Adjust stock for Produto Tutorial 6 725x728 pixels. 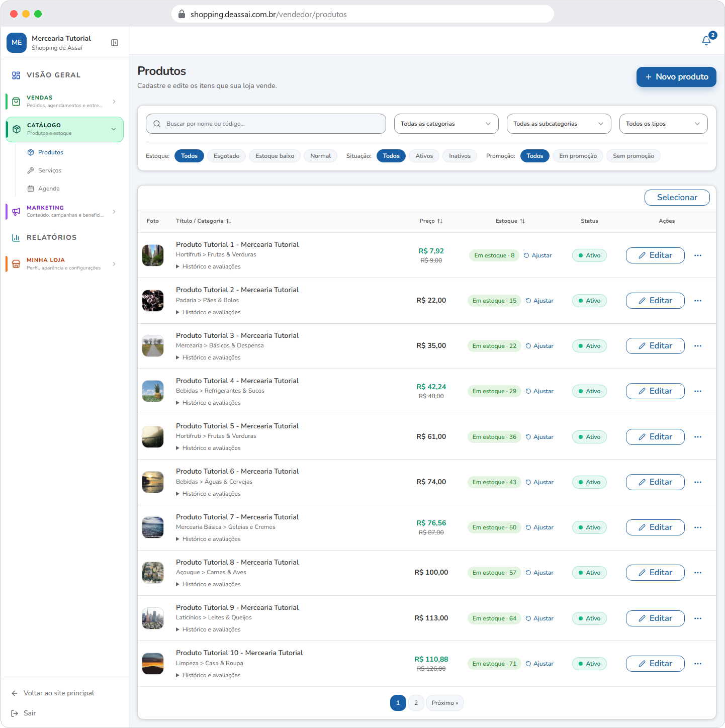coord(539,482)
